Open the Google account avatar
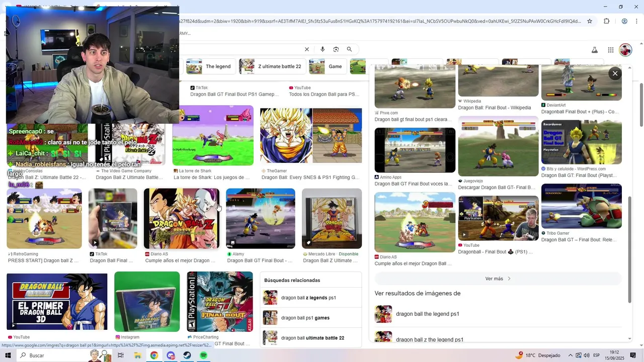This screenshot has width=644, height=362. coord(625,50)
